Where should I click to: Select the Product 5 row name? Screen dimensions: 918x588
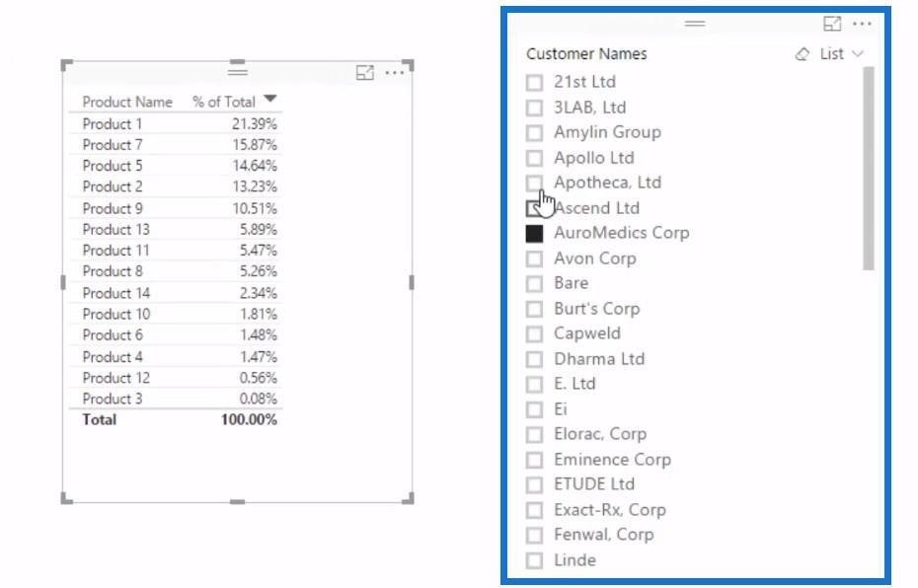pyautogui.click(x=112, y=166)
